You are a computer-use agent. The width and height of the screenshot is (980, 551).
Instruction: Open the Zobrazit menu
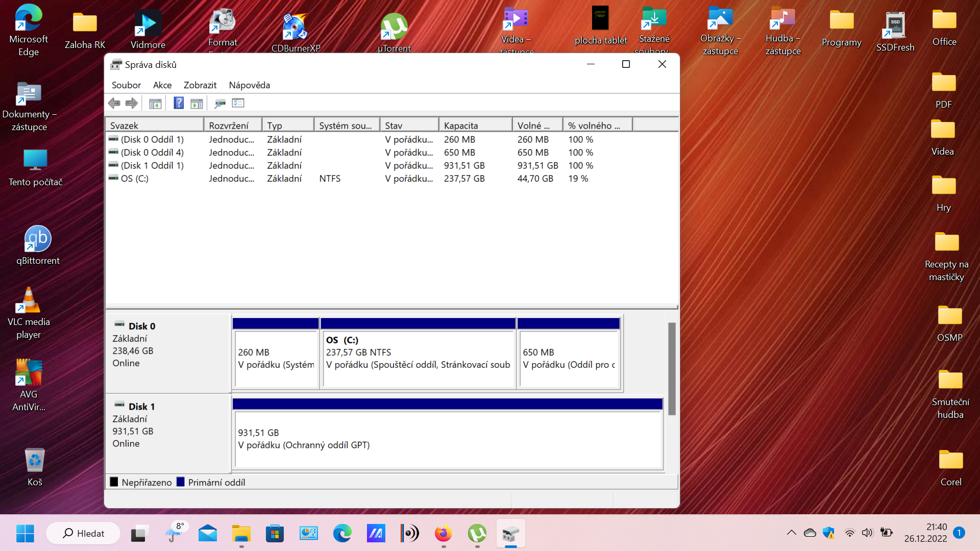point(200,85)
